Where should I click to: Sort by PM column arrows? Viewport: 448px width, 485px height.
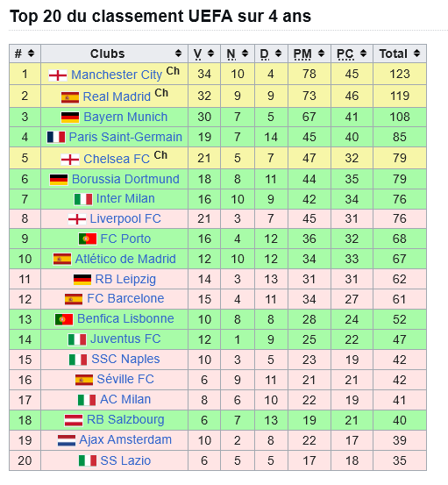(x=321, y=53)
